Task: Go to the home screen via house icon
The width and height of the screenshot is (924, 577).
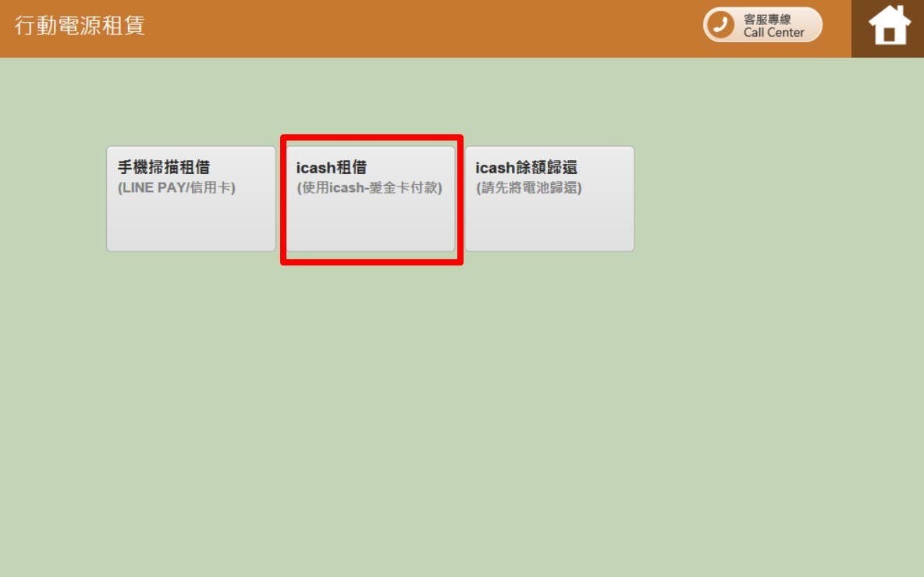Action: [889, 25]
